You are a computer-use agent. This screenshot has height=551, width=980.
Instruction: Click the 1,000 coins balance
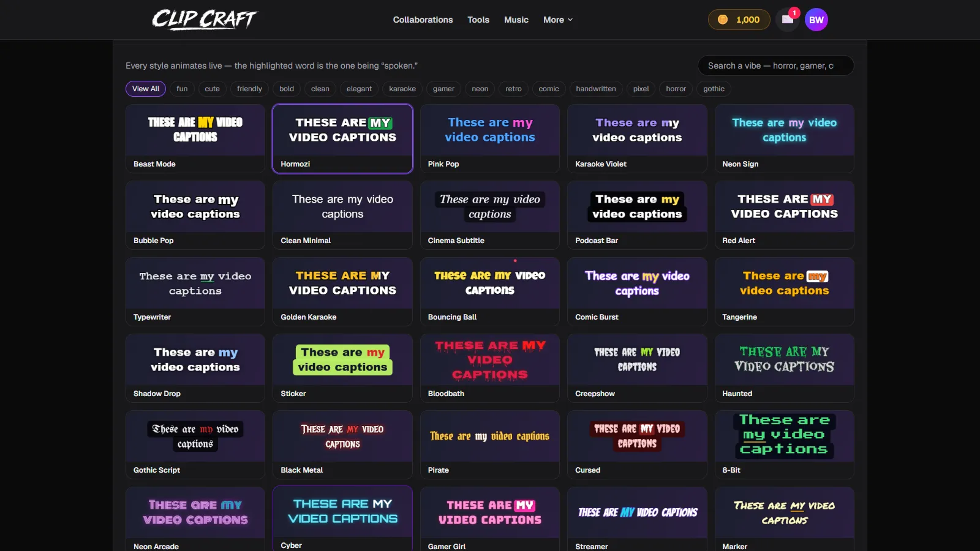pyautogui.click(x=739, y=20)
